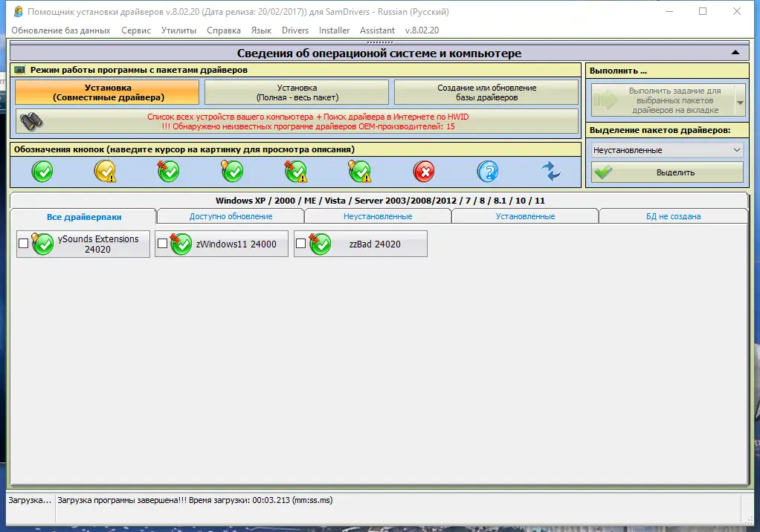
Task: Select Установка (Полная - весь пакет) mode
Action: [x=297, y=92]
